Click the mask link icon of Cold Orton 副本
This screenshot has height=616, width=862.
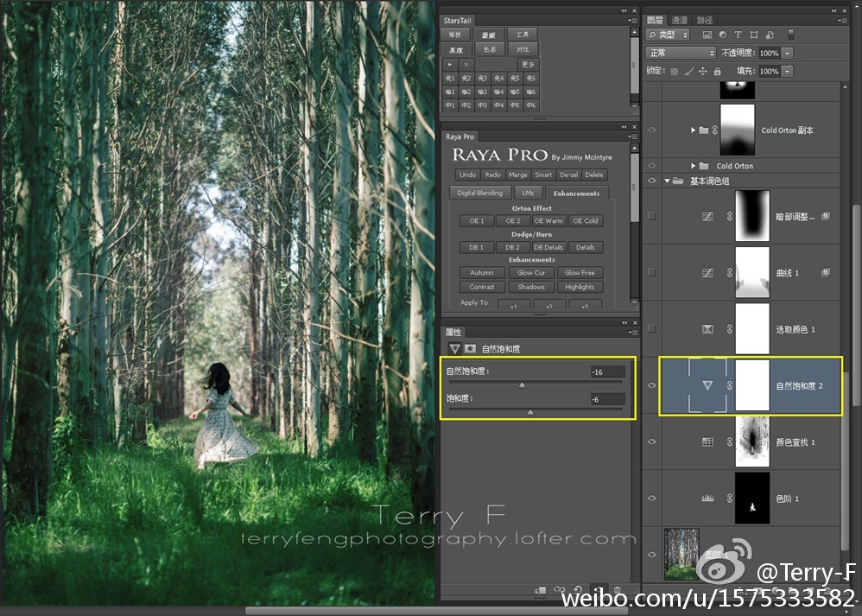click(x=714, y=130)
